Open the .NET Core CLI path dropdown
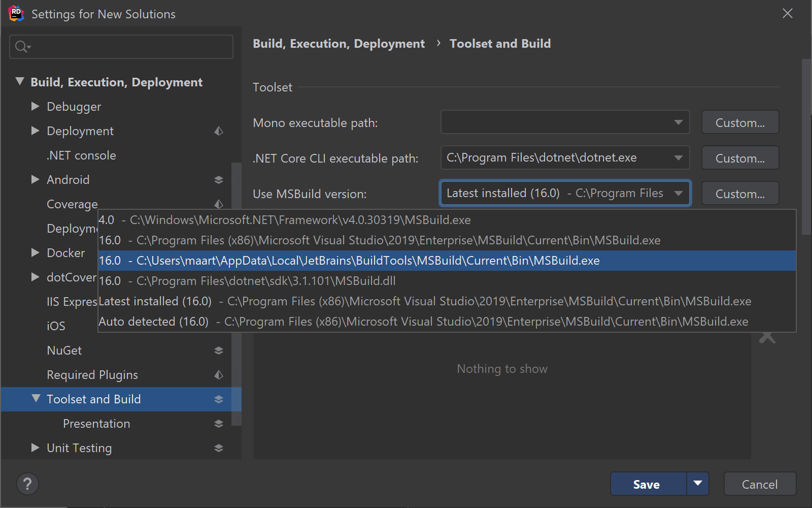812x508 pixels. [x=678, y=158]
